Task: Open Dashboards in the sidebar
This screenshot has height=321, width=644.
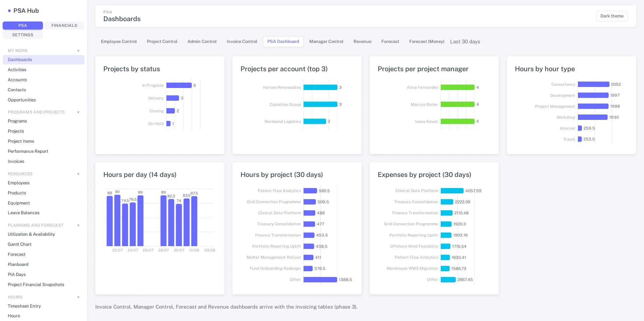Action: point(44,60)
